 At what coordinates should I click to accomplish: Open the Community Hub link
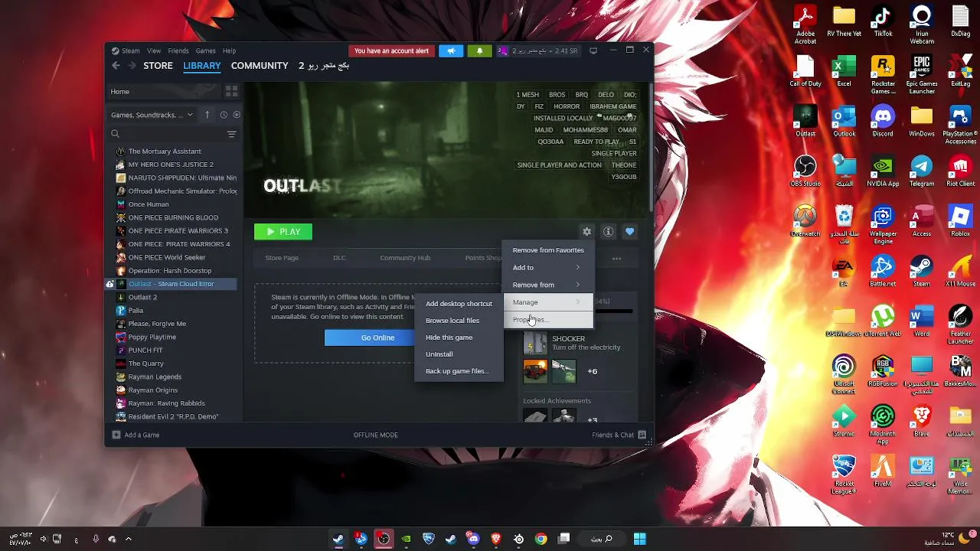pos(405,258)
